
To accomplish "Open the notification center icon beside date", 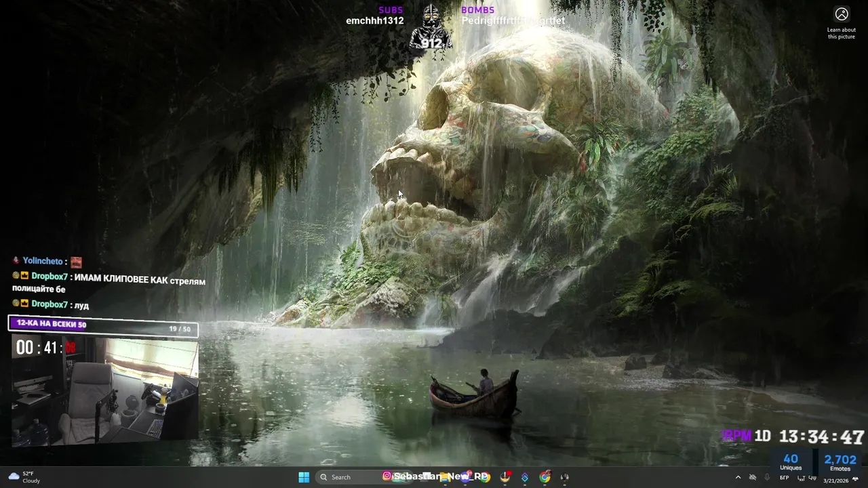I will [855, 479].
